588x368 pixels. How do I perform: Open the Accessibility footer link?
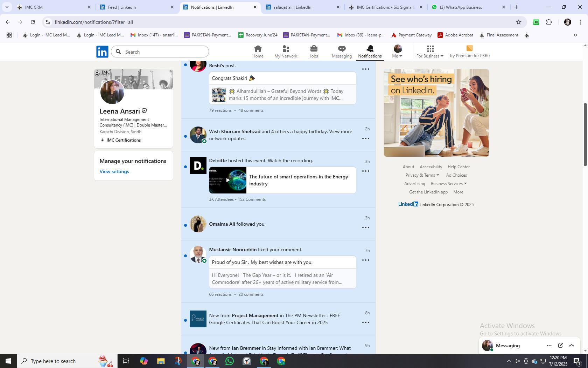tap(431, 167)
